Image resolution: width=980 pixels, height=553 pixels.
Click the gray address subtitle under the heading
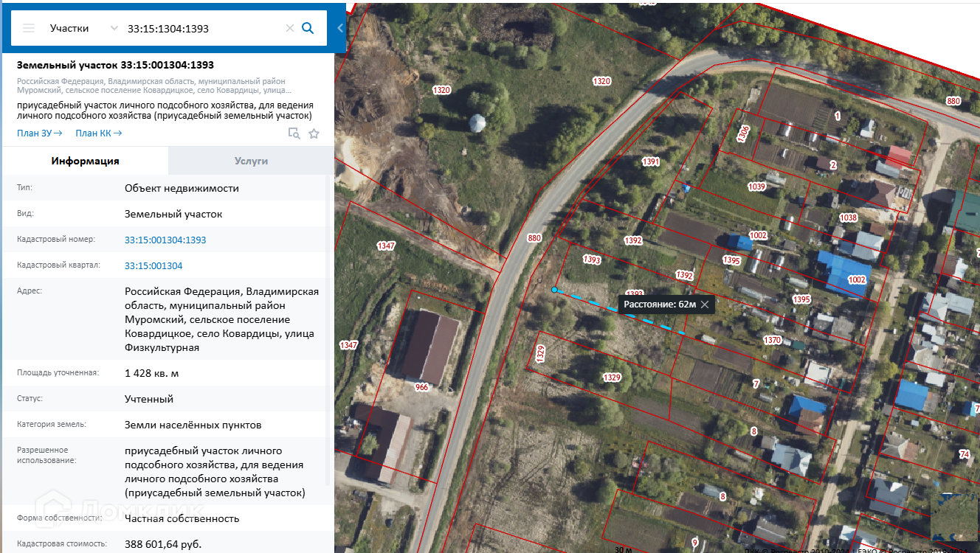point(154,86)
